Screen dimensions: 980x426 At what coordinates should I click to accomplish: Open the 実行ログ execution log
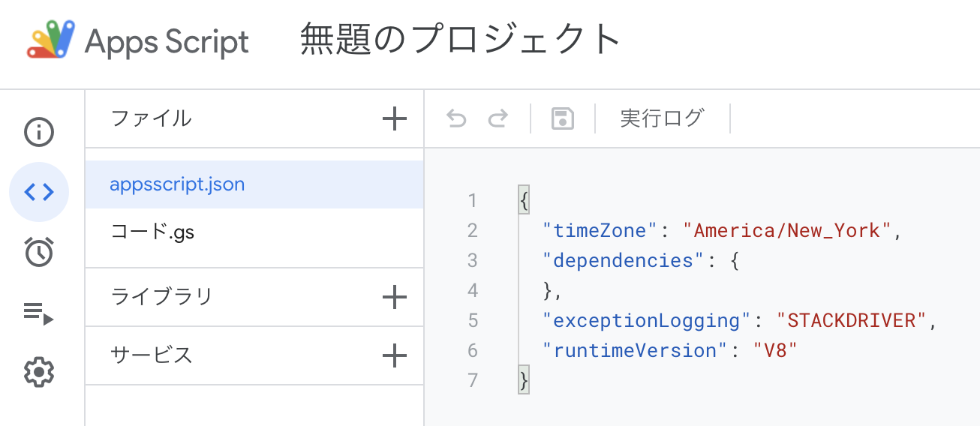(662, 118)
